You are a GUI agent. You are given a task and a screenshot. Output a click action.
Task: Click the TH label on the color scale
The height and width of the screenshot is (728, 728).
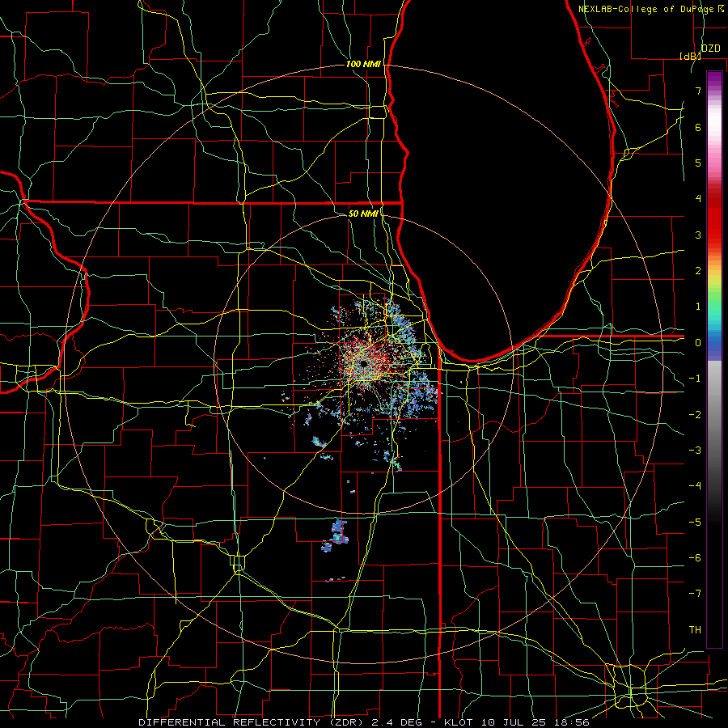coord(695,630)
